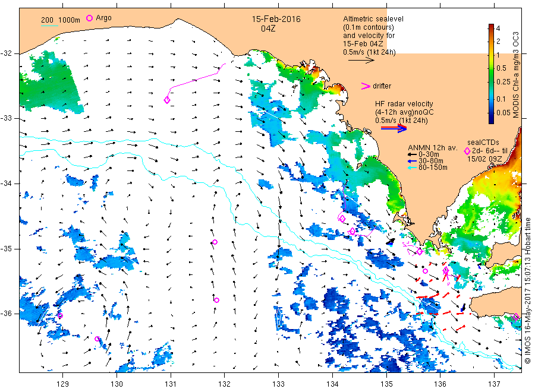Click the magenta drifter symbol in the legend

[x=366, y=86]
